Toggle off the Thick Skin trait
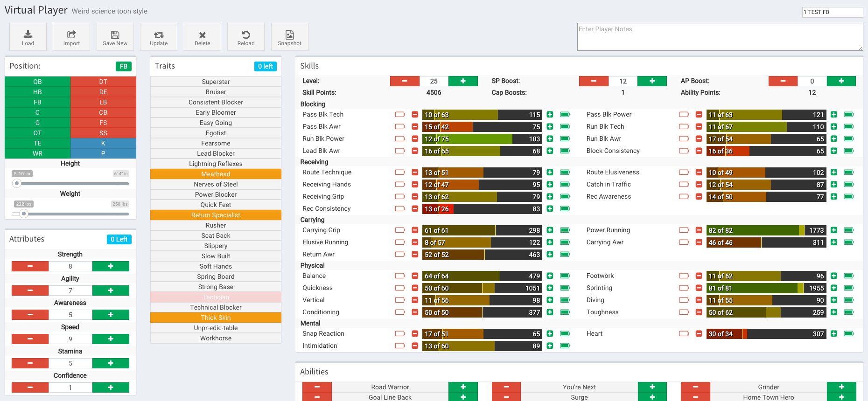Viewport: 868px width, 401px height. (x=216, y=318)
